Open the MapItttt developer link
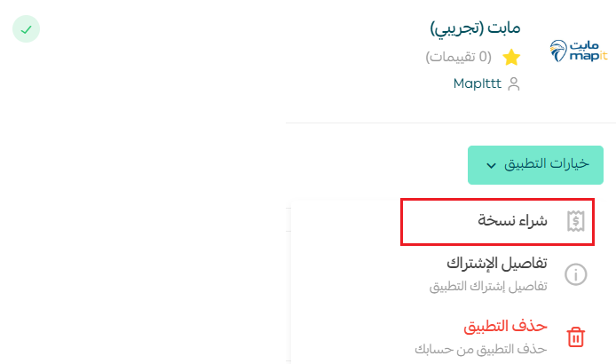The image size is (616, 364). tap(477, 83)
